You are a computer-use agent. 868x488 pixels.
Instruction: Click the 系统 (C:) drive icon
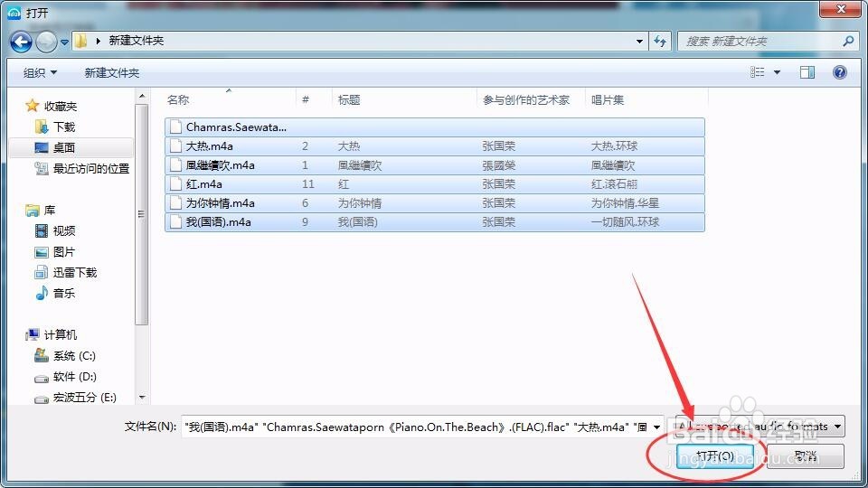42,355
